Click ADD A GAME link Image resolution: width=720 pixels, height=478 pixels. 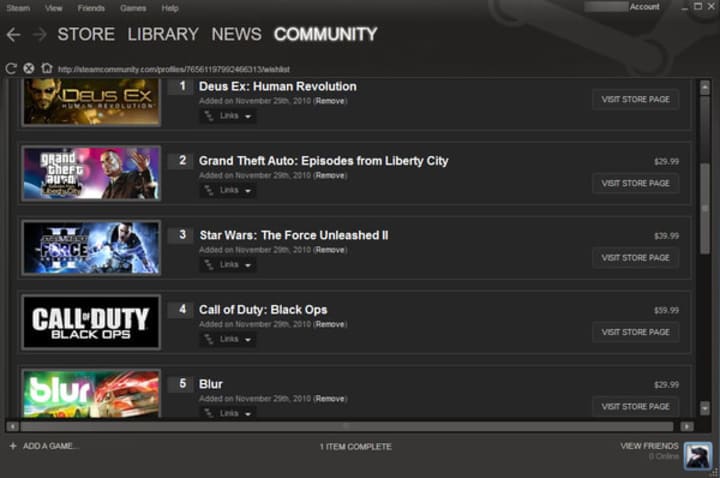click(50, 446)
